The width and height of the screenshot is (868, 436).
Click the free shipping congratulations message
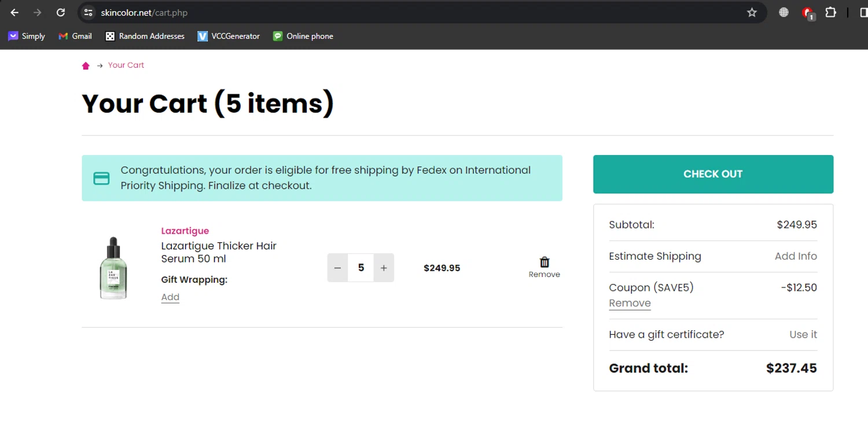point(326,178)
